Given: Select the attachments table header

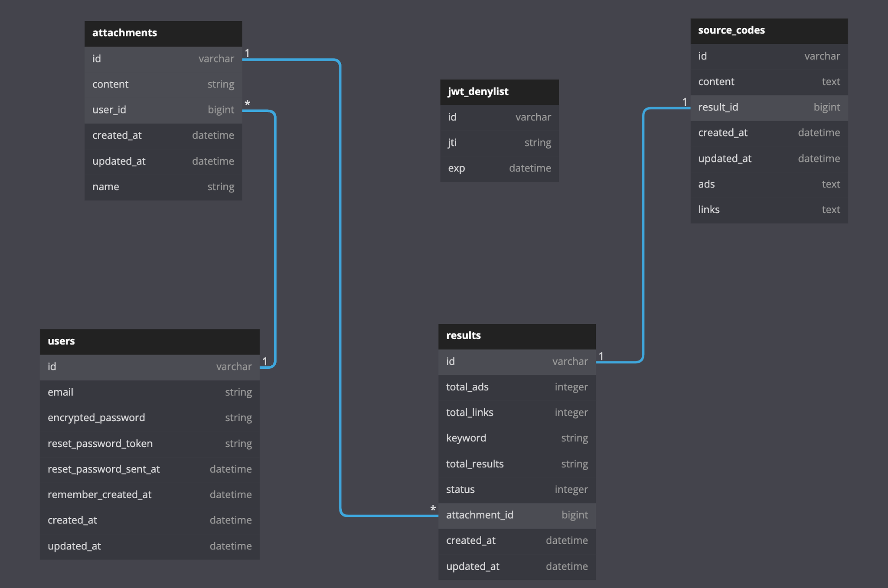Looking at the screenshot, I should click(x=163, y=33).
